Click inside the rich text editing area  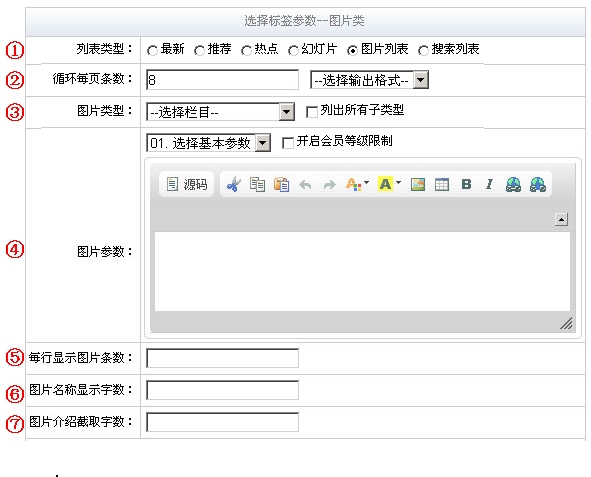click(362, 271)
